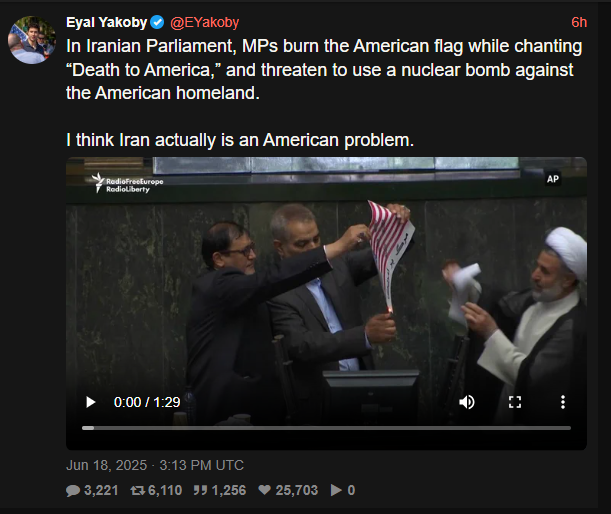Click the video time display 0:00 / 1:29

point(147,402)
